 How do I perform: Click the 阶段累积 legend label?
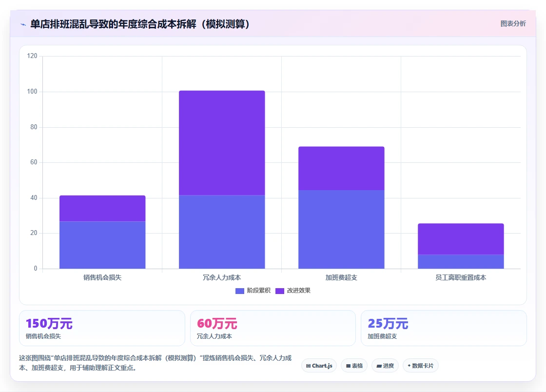pyautogui.click(x=259, y=291)
